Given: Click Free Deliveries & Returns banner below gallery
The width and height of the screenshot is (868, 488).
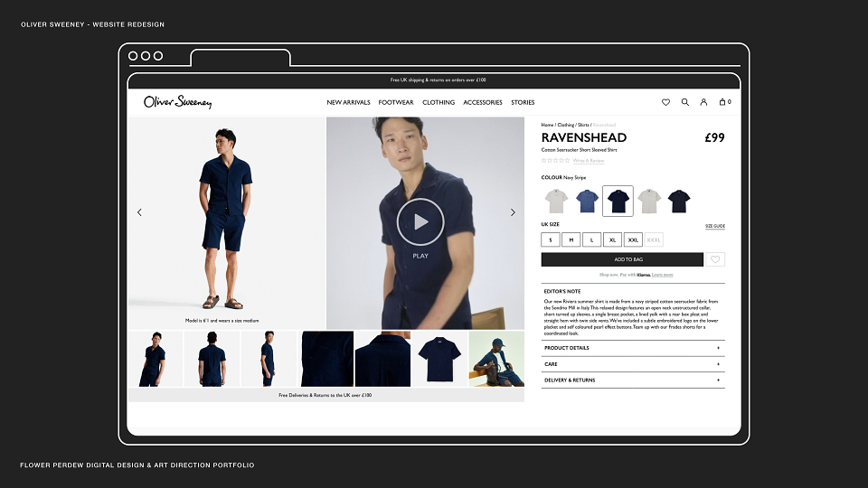Looking at the screenshot, I should (x=326, y=395).
